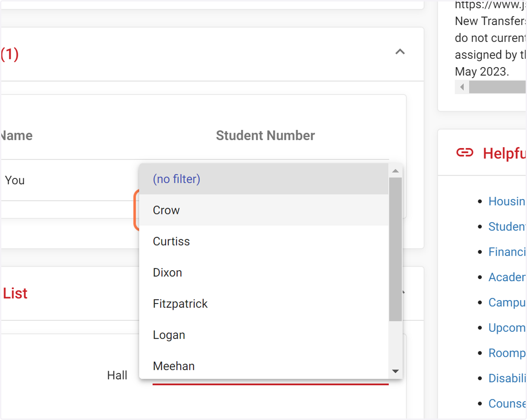The image size is (527, 420).
Task: Open the Upcoming link
Action: [x=507, y=328]
